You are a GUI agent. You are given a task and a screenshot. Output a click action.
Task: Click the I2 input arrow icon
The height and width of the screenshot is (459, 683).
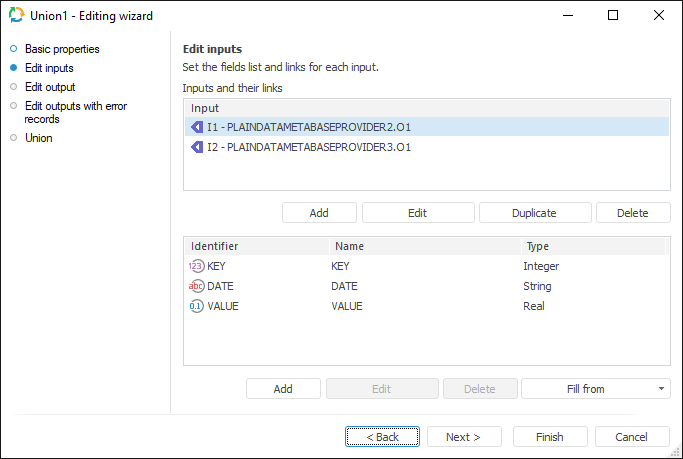coord(197,147)
